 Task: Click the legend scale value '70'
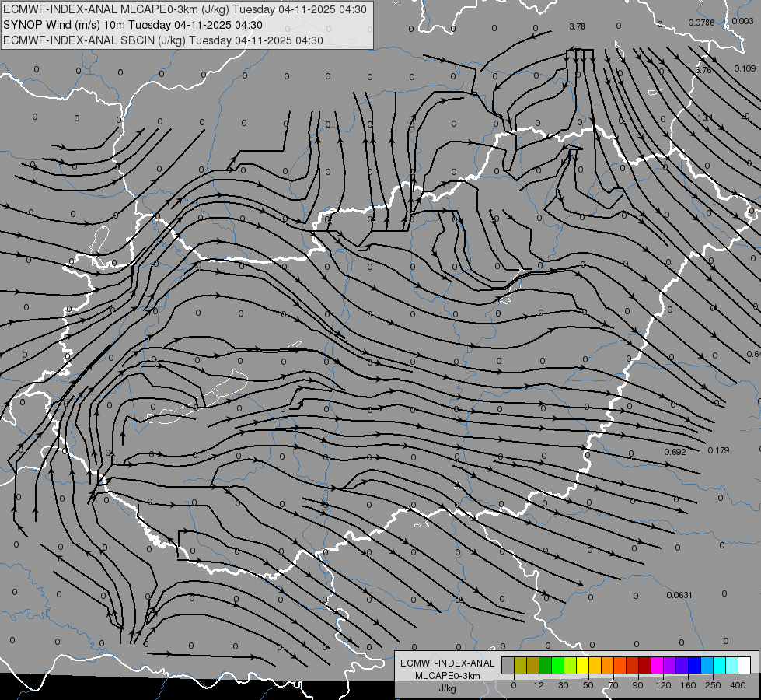pos(613,685)
